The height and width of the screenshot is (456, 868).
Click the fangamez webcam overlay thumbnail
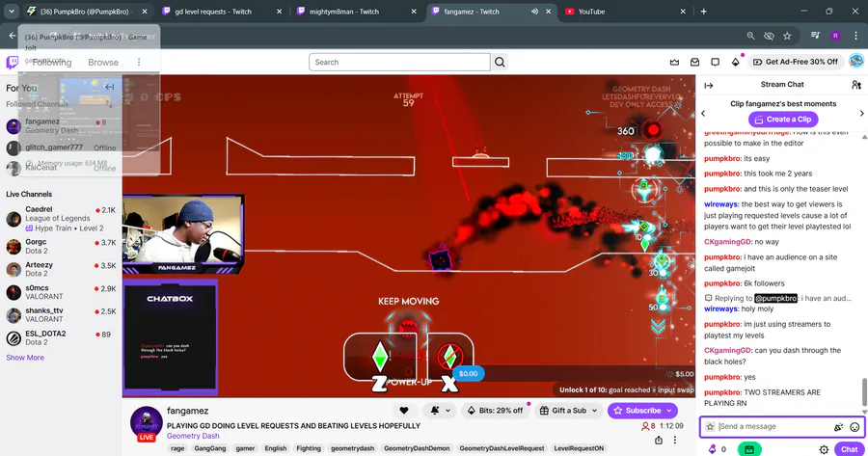coord(183,234)
